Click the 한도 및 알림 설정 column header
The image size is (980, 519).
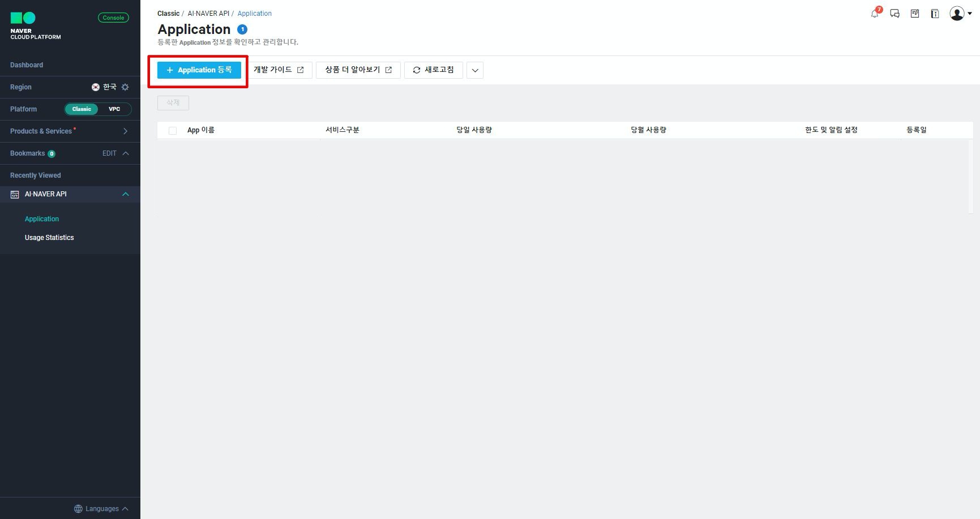click(x=832, y=130)
